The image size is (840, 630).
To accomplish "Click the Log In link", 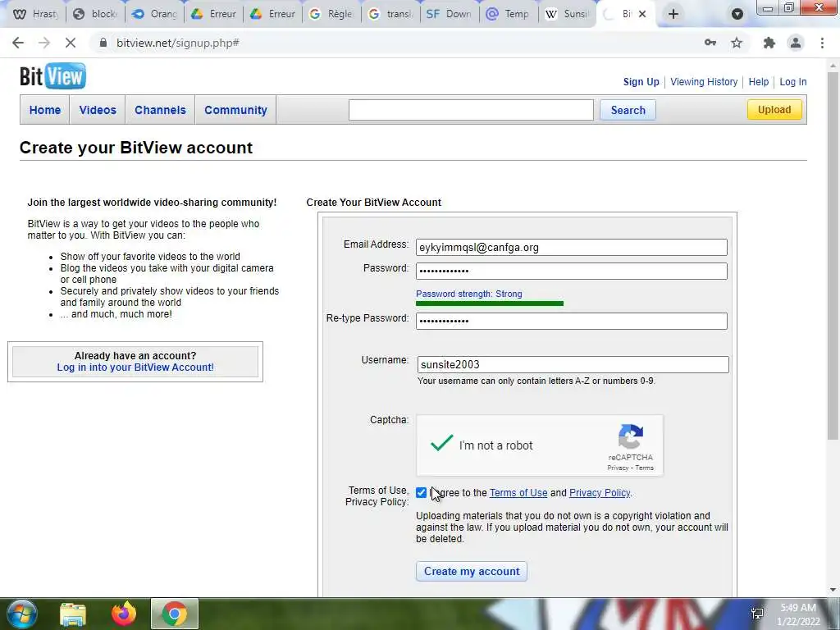I will pyautogui.click(x=793, y=82).
